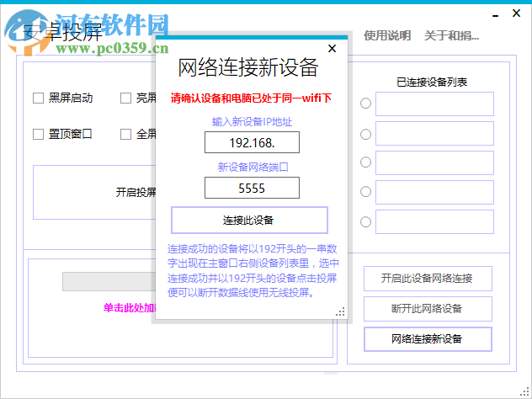Click the 开启投屏 button
This screenshot has height=399, width=532.
(x=94, y=193)
